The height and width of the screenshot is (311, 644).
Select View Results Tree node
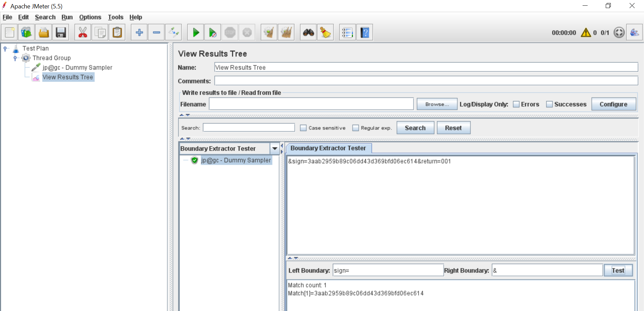coord(68,77)
